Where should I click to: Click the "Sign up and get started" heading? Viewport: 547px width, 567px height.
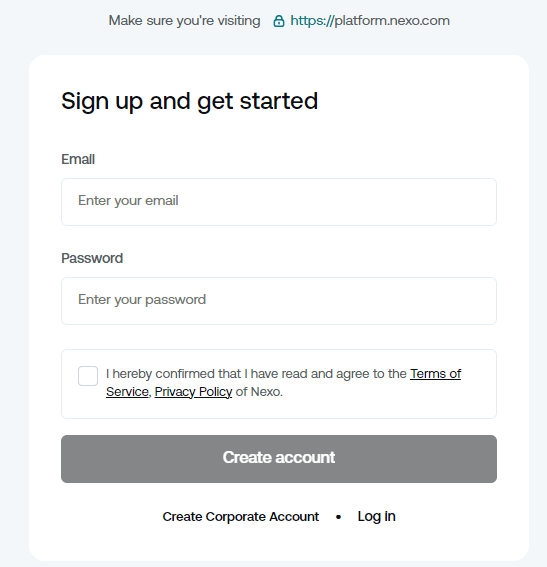tap(189, 101)
